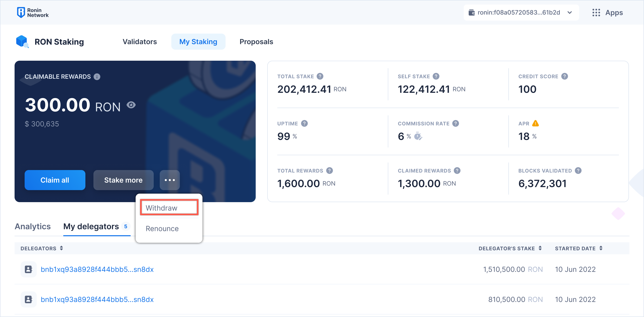Viewport: 644px width, 317px height.
Task: Click the Stake more button
Action: click(x=123, y=180)
